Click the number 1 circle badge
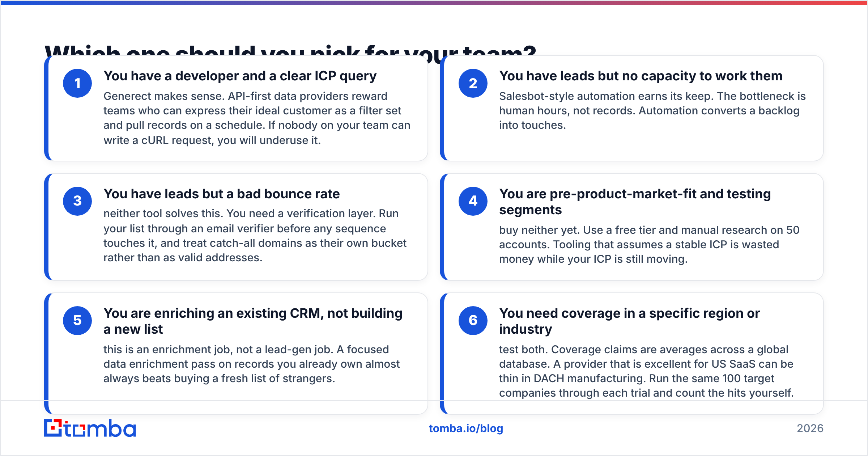The image size is (868, 456). click(77, 83)
